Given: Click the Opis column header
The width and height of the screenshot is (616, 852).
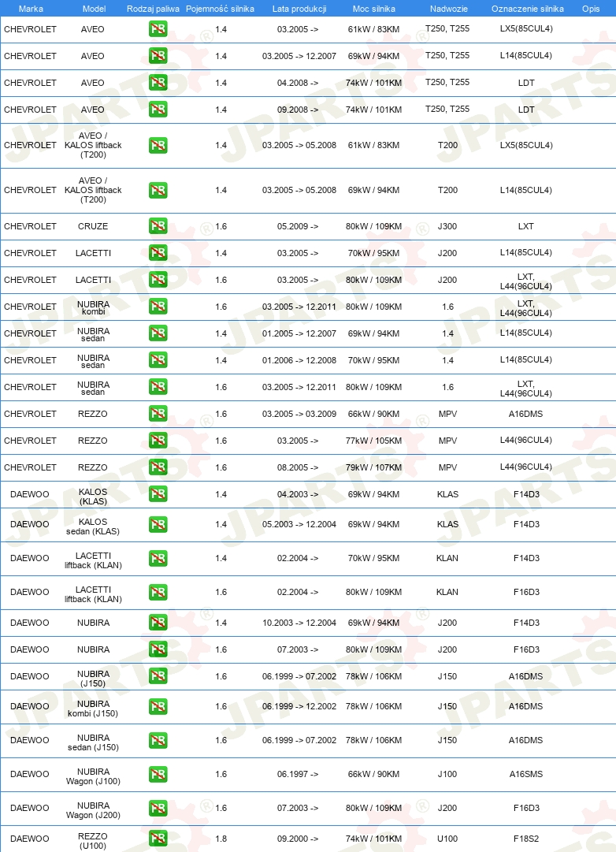Looking at the screenshot, I should [x=591, y=9].
